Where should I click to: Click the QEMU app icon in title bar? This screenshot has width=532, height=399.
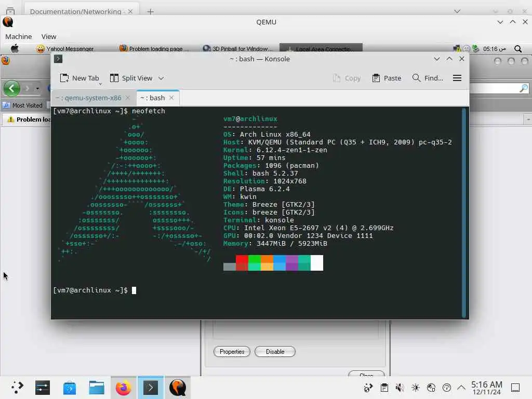[x=8, y=22]
